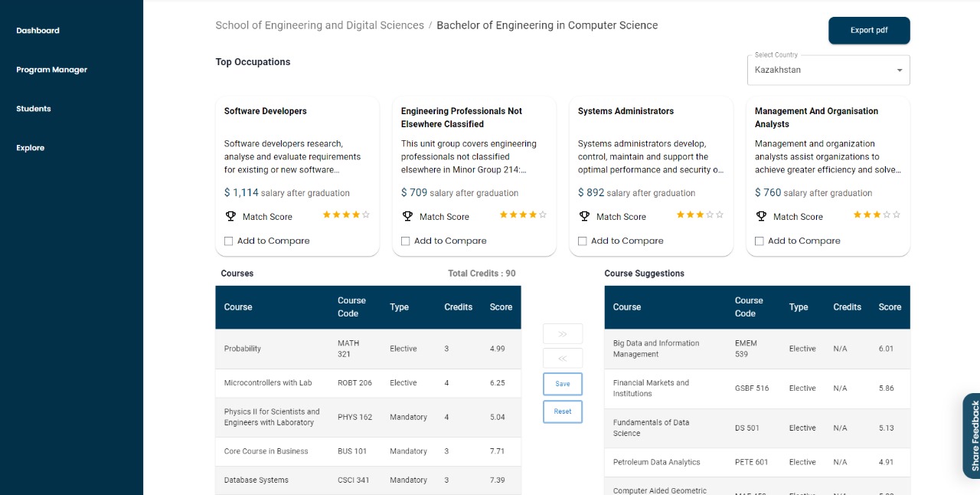Click the trophy icon on Engineering Professionals card
980x495 pixels.
(x=407, y=216)
